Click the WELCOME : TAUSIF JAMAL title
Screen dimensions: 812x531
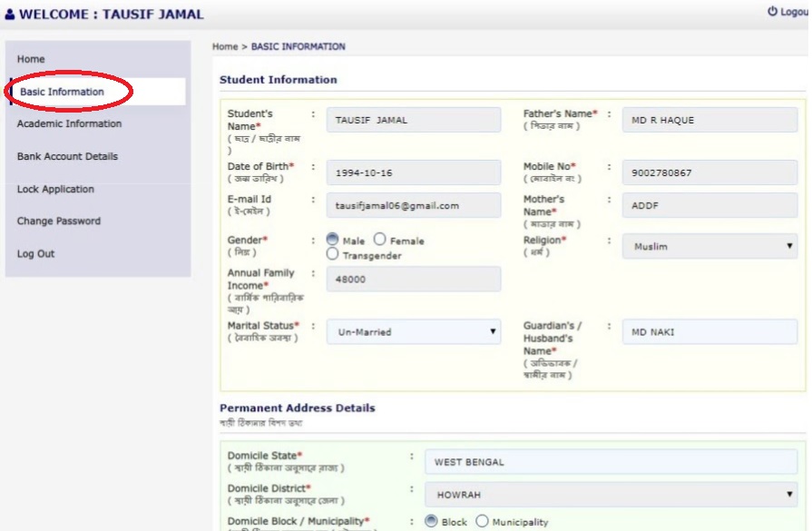click(111, 14)
